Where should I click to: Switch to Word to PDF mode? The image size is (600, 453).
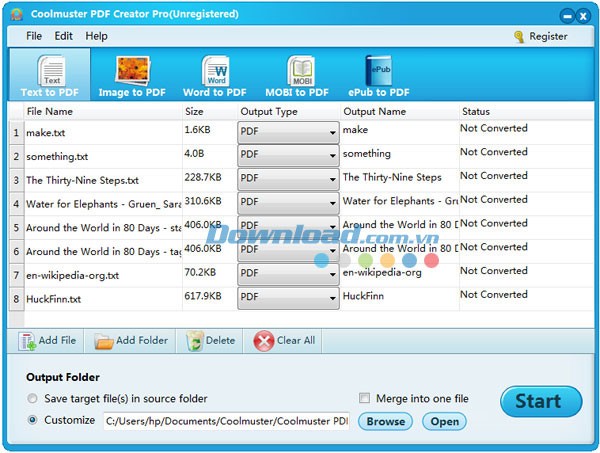point(215,75)
